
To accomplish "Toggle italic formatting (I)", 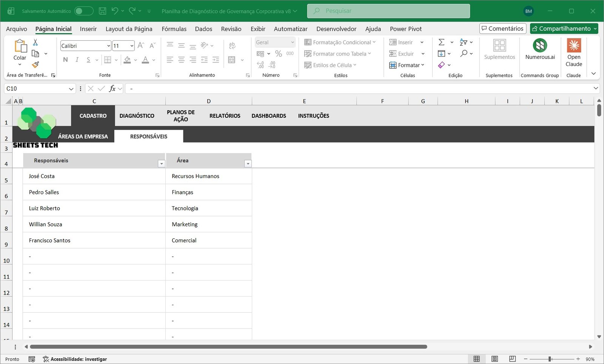I will click(x=77, y=60).
